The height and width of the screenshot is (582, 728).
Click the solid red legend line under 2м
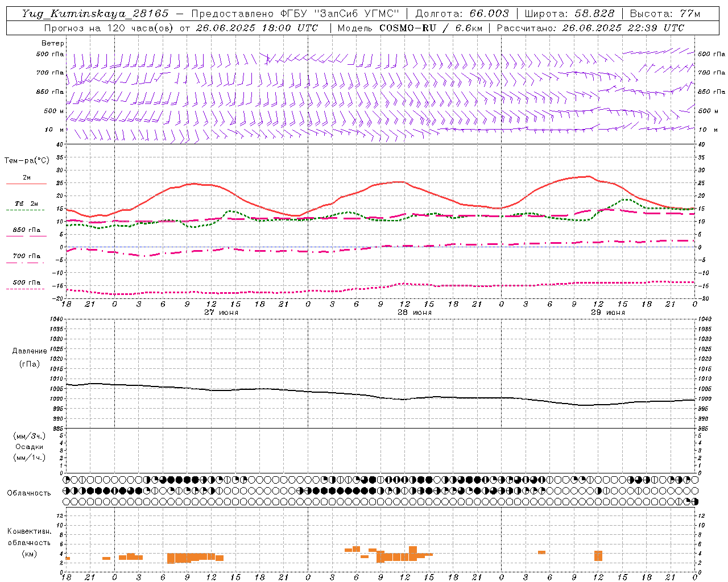[x=26, y=184]
